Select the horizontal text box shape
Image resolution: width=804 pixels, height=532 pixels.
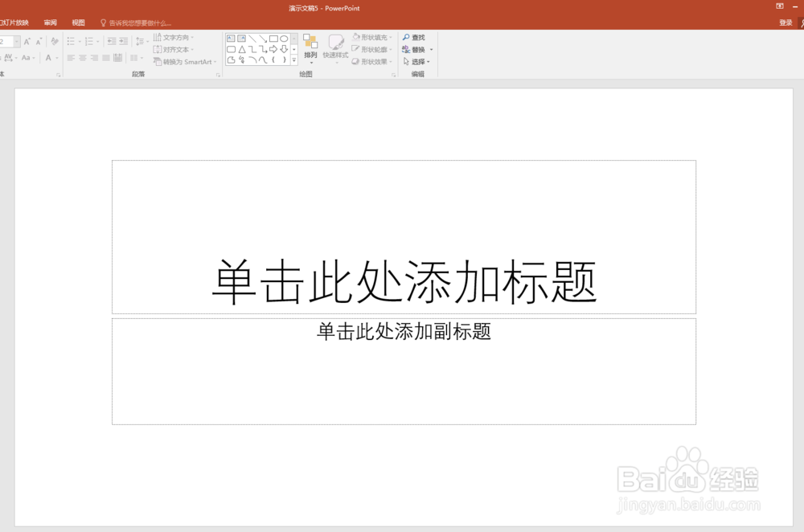(231, 39)
